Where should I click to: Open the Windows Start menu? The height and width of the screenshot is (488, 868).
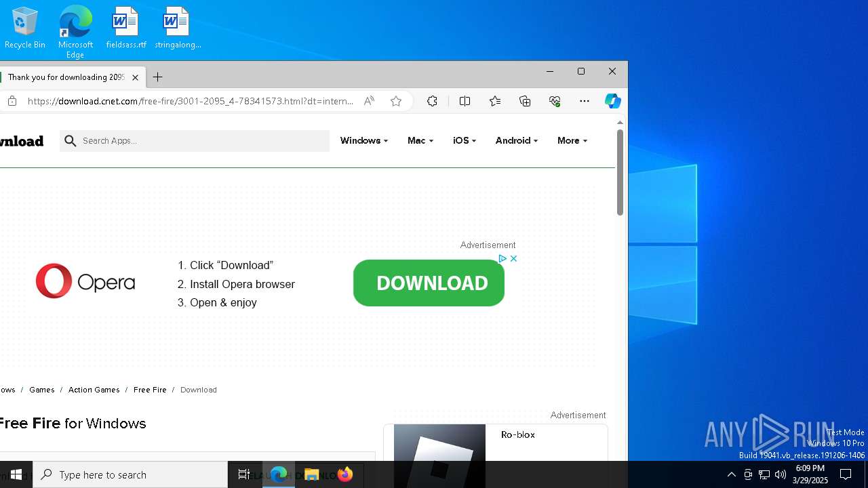[16, 474]
